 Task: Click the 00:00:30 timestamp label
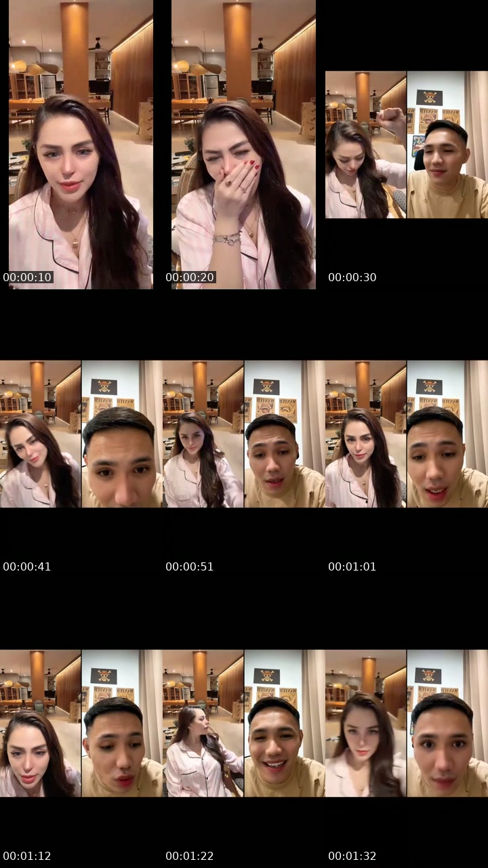(x=352, y=277)
